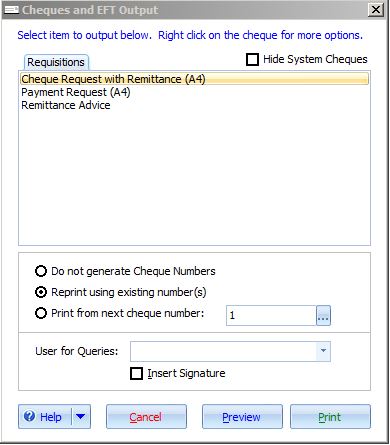
Task: Click the next cheque number input field
Action: [271, 315]
